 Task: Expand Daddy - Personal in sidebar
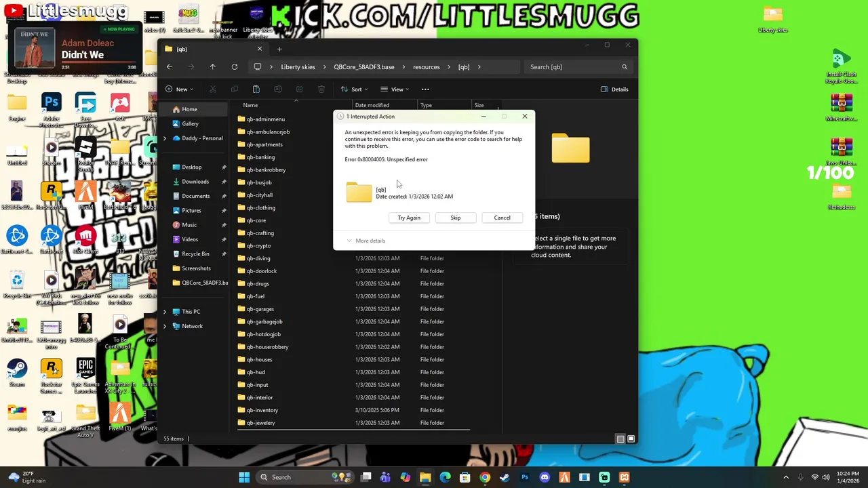point(165,138)
